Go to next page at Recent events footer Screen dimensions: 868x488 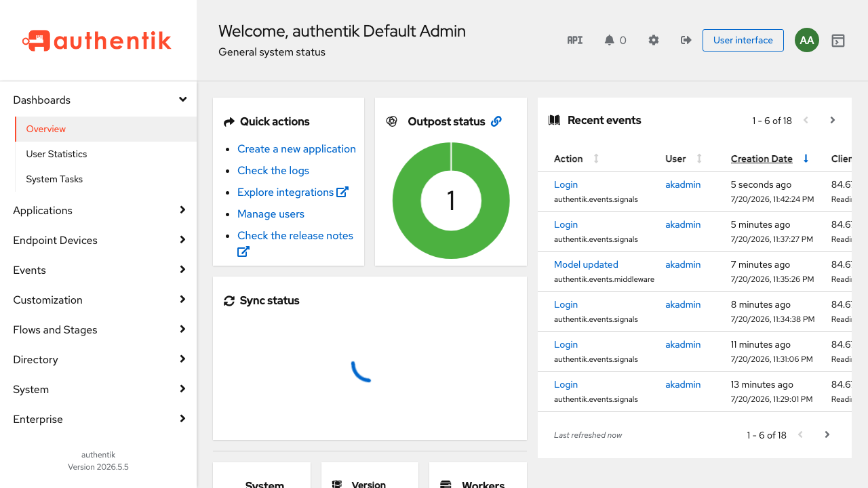827,434
